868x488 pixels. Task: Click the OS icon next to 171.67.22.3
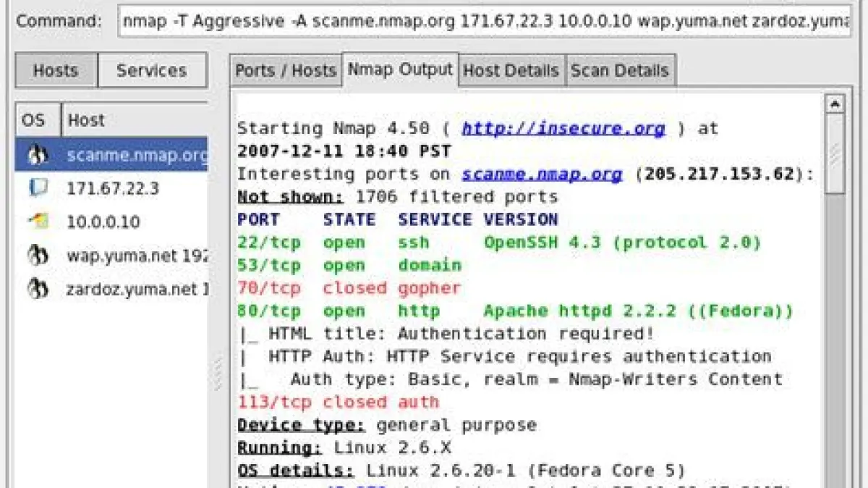(38, 188)
